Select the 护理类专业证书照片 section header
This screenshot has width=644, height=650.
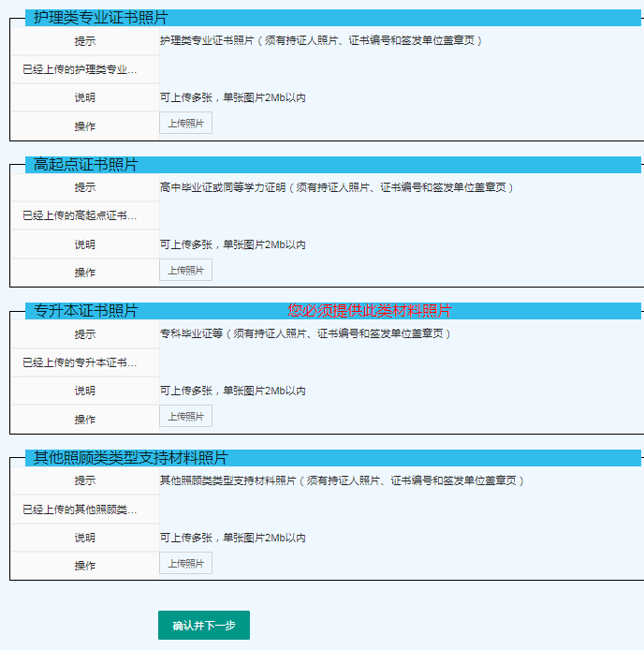coord(100,18)
